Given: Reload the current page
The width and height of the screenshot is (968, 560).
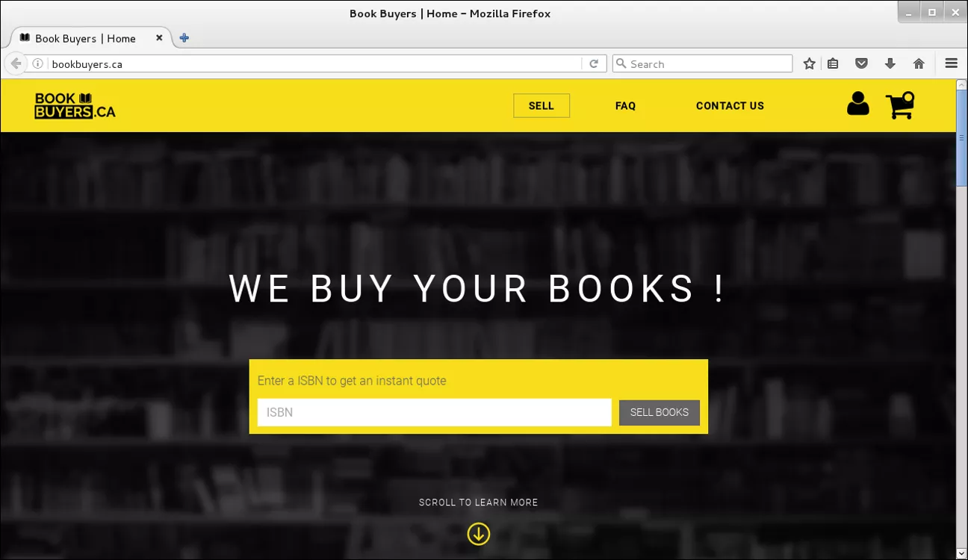Looking at the screenshot, I should click(594, 63).
